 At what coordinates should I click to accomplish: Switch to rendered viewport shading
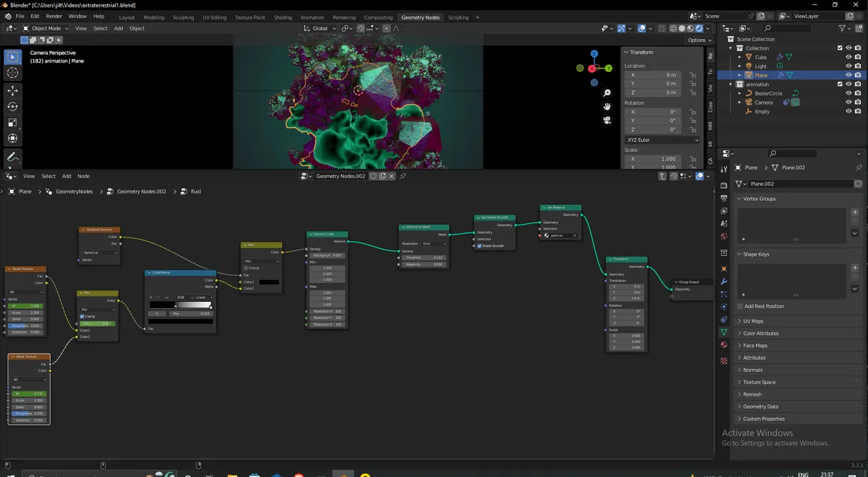[x=698, y=28]
